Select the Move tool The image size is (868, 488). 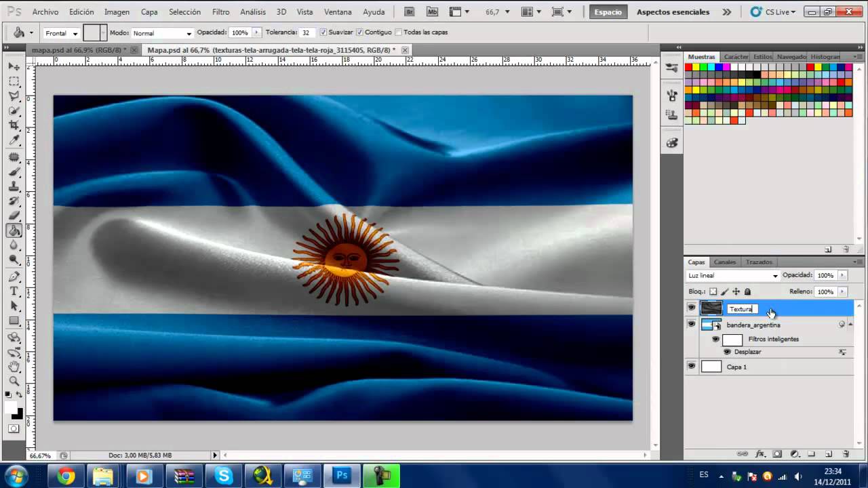[x=14, y=66]
